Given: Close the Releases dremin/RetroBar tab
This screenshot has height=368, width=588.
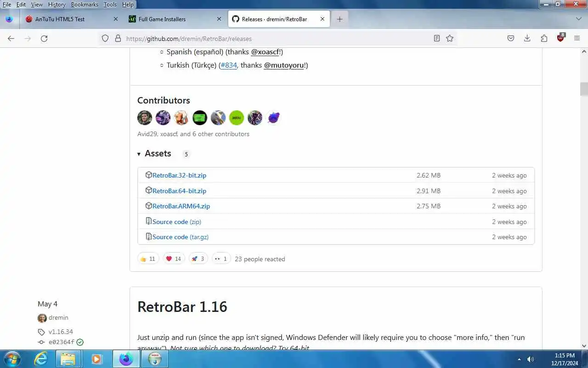Looking at the screenshot, I should 322,19.
